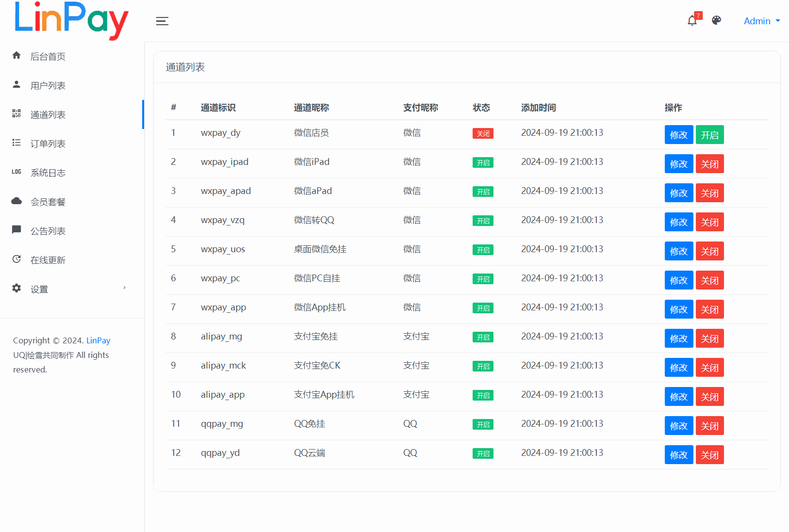Disable the wxpay_ipad channel with 关闭 button

click(x=709, y=164)
